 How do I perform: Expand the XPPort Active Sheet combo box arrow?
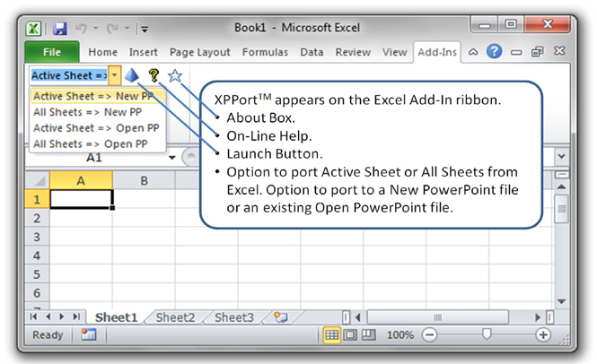tap(114, 75)
